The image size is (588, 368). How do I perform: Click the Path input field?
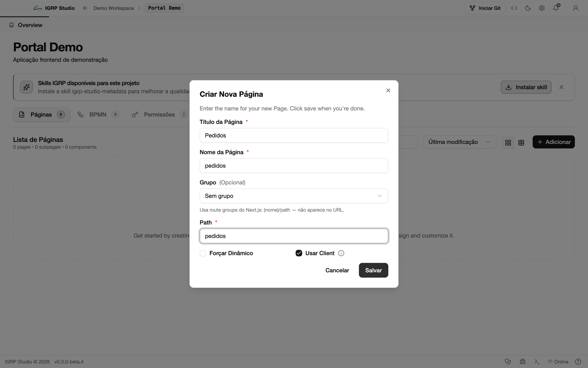tap(294, 236)
